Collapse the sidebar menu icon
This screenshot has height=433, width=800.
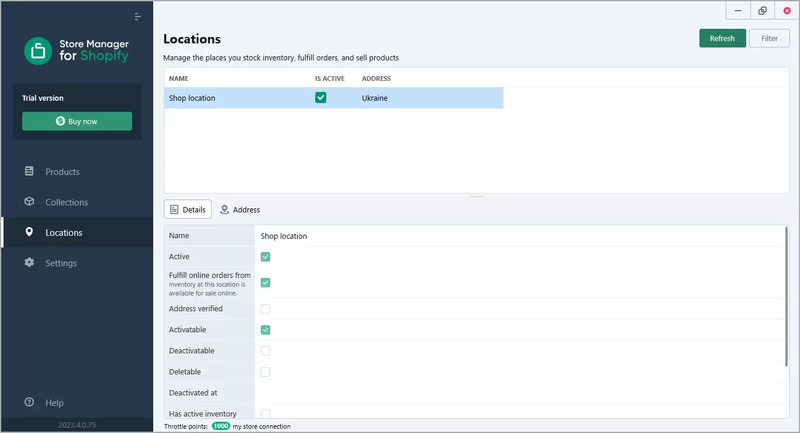click(x=138, y=17)
